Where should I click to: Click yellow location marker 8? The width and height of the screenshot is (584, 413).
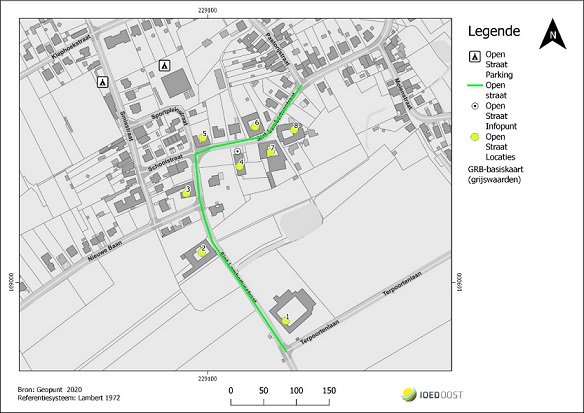click(294, 130)
